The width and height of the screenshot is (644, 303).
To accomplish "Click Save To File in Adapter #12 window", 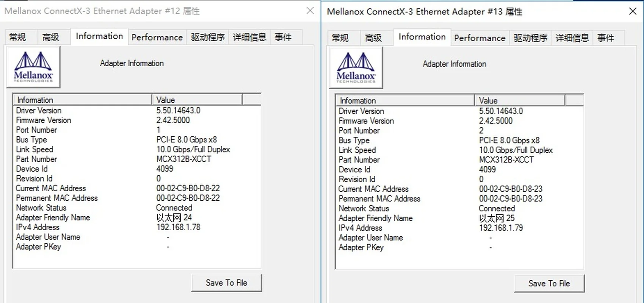I will pos(226,283).
